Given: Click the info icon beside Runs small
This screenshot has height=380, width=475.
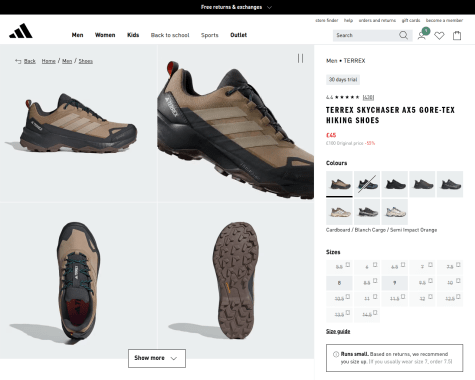Looking at the screenshot, I should [336, 354].
